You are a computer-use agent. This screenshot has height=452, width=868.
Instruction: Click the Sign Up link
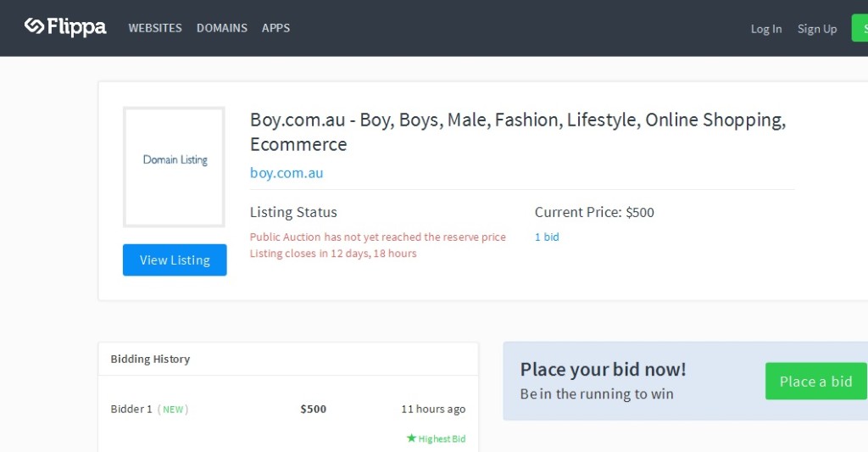click(817, 29)
